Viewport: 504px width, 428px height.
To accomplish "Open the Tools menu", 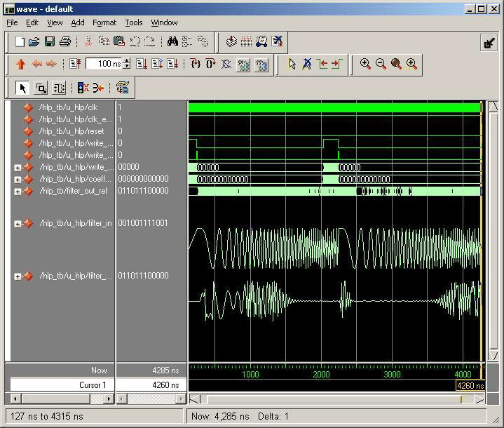I will tap(133, 22).
